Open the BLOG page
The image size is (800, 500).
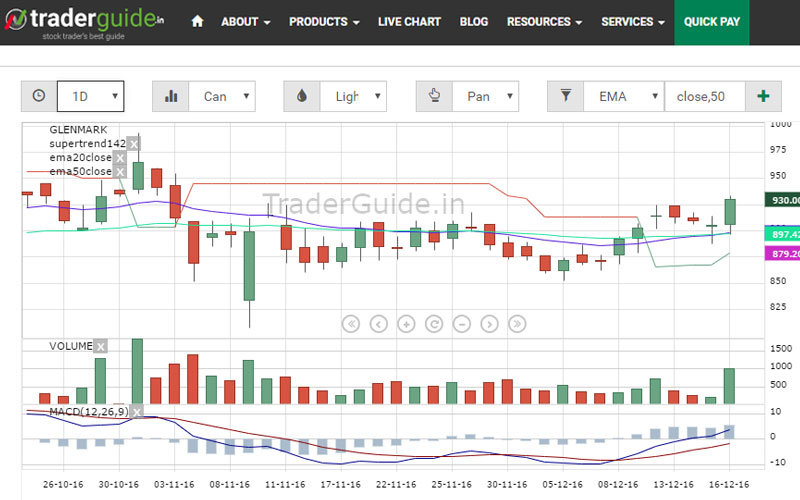click(x=474, y=22)
